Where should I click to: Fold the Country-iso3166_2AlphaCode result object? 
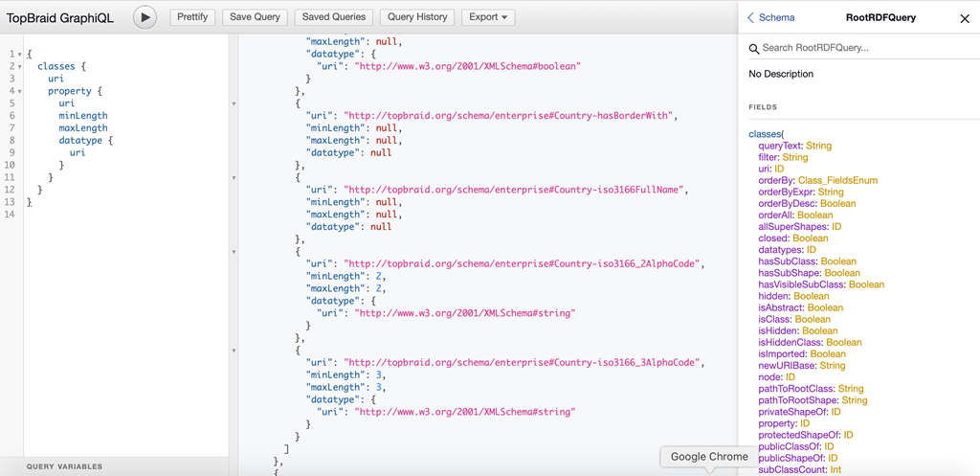[234, 252]
